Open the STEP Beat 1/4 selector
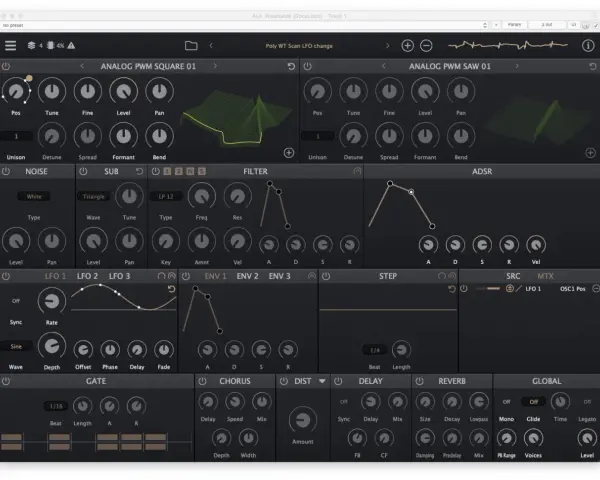 point(375,350)
